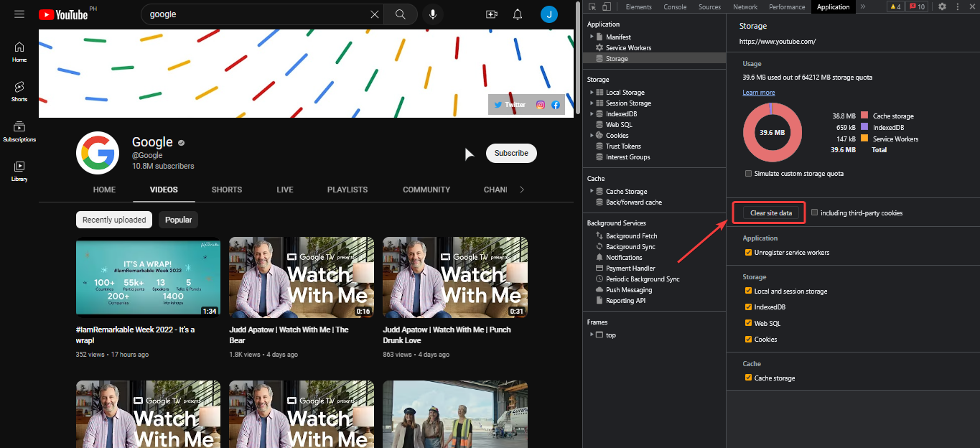Screen dimensions: 980x448
Task: Open DevTools settings gear
Action: [942, 6]
